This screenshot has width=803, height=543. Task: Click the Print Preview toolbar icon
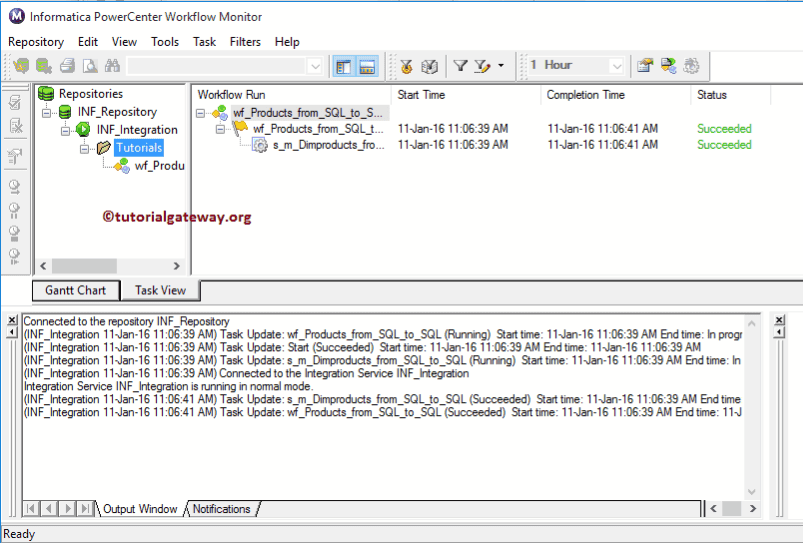(x=90, y=66)
